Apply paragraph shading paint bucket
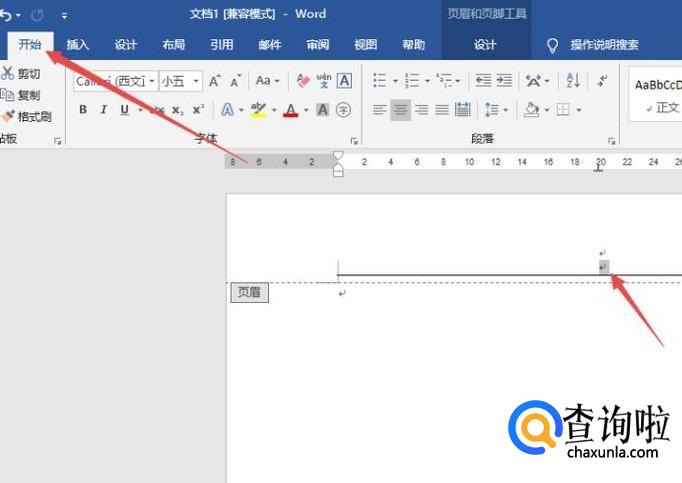This screenshot has height=483, width=682. [x=531, y=110]
